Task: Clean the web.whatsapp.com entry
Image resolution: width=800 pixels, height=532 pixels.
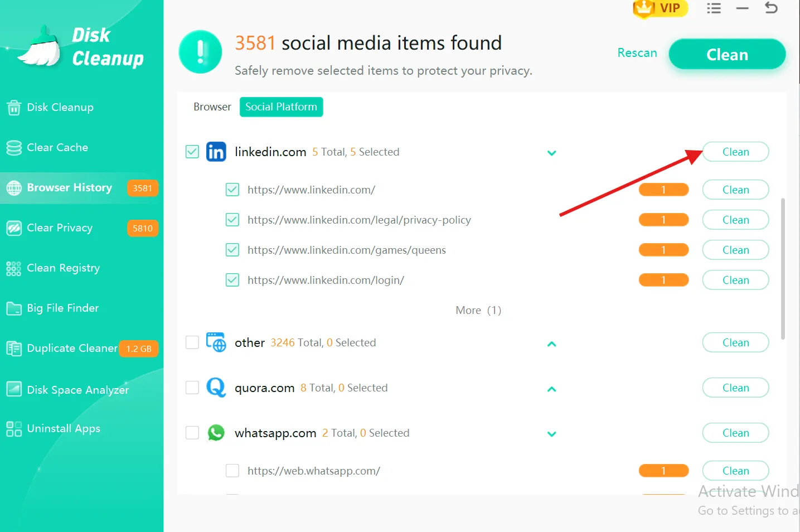Action: (735, 471)
